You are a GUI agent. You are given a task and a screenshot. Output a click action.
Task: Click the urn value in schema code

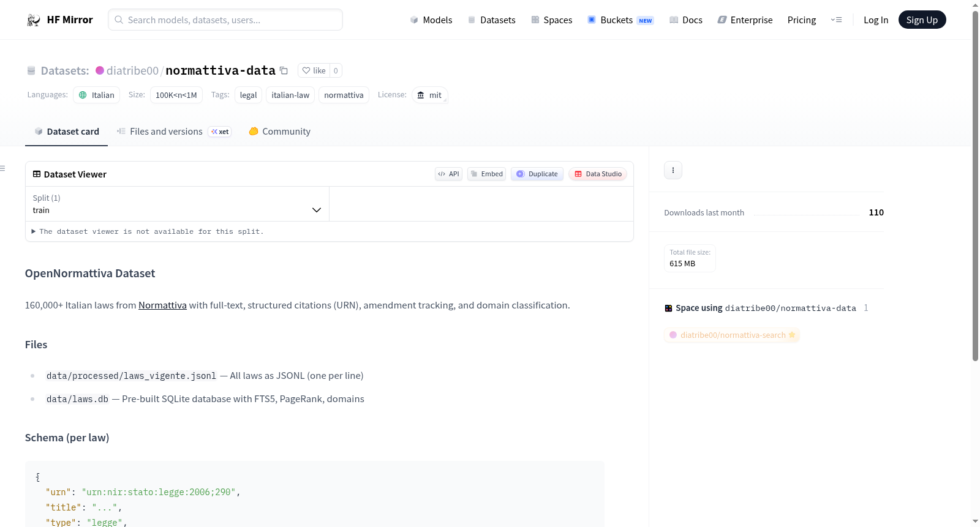tap(159, 492)
